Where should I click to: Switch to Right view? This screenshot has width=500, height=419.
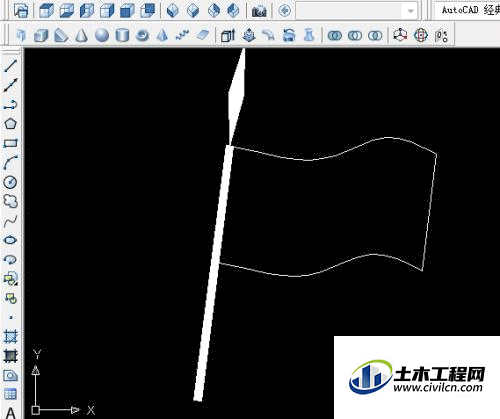pyautogui.click(x=107, y=10)
